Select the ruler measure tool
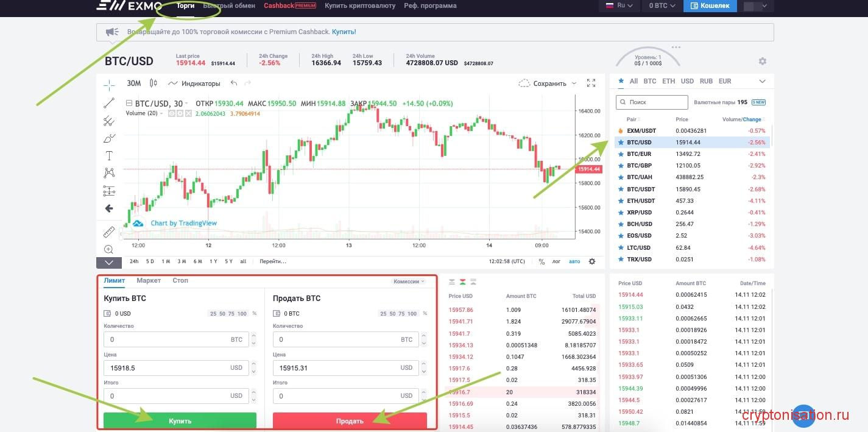 [108, 232]
